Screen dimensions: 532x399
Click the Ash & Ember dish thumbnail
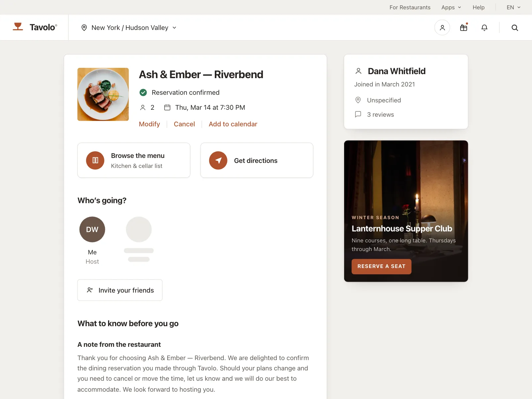103,94
